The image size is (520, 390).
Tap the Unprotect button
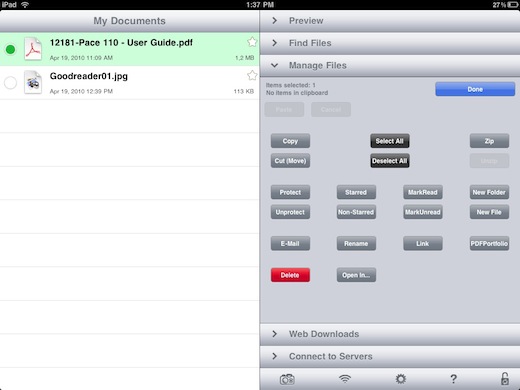coord(290,212)
